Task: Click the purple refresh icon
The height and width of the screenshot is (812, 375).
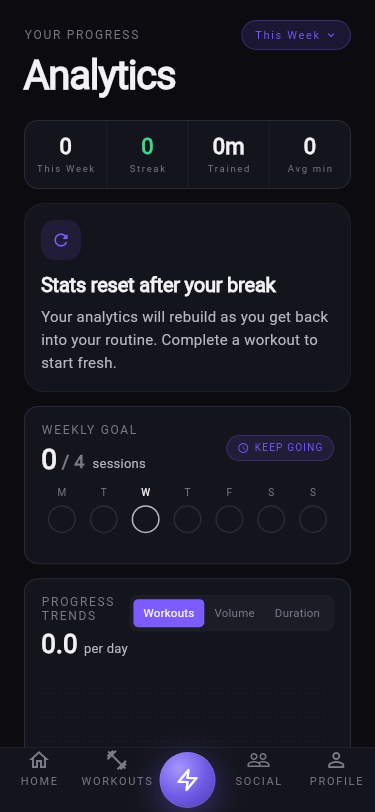Action: pyautogui.click(x=61, y=240)
